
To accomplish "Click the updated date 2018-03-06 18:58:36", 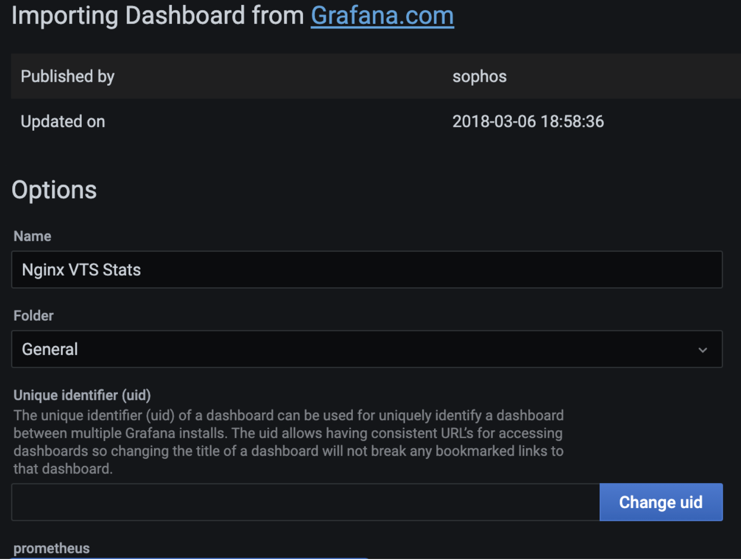I will click(528, 121).
